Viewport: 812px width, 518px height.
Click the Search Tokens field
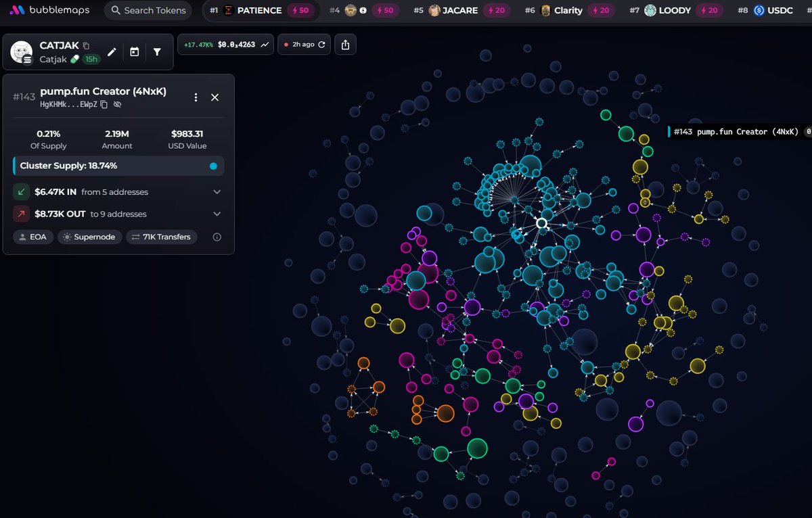(148, 10)
